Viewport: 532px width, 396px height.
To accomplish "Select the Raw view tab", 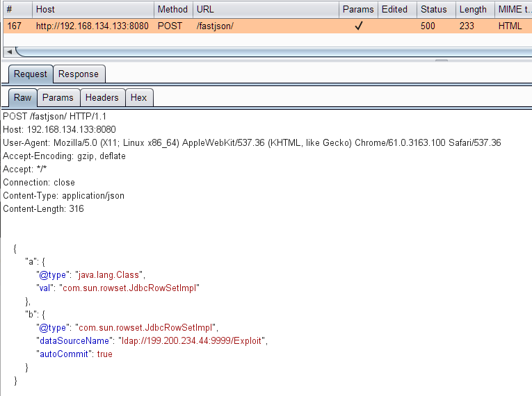I will pos(22,98).
